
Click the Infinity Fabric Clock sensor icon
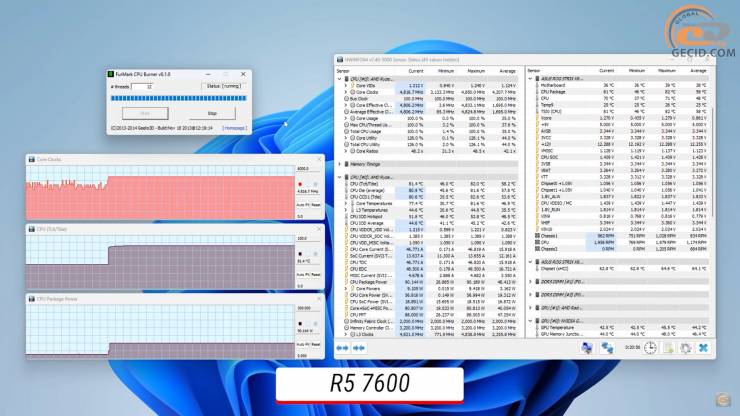point(347,321)
